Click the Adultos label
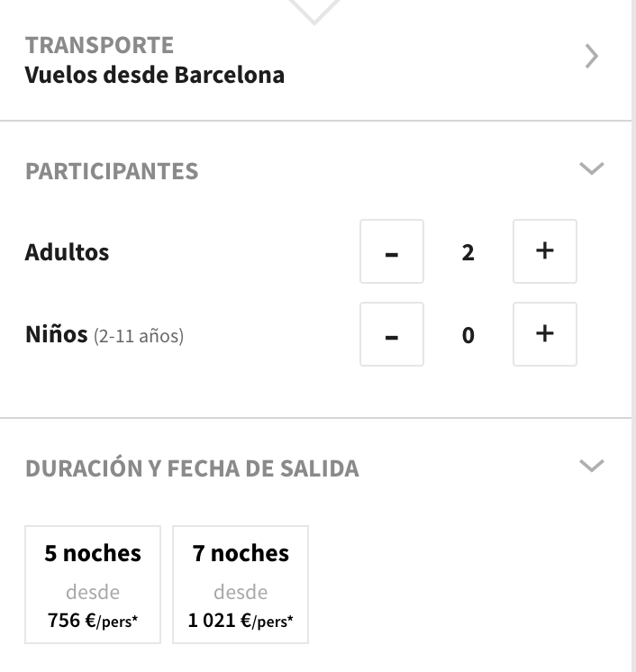This screenshot has height=672, width=636. [x=67, y=252]
